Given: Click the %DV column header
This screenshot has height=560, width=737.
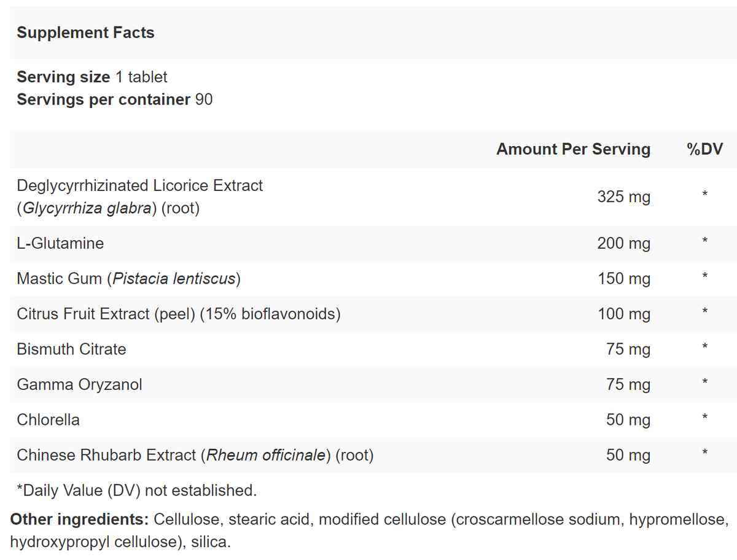Looking at the screenshot, I should pos(704,149).
